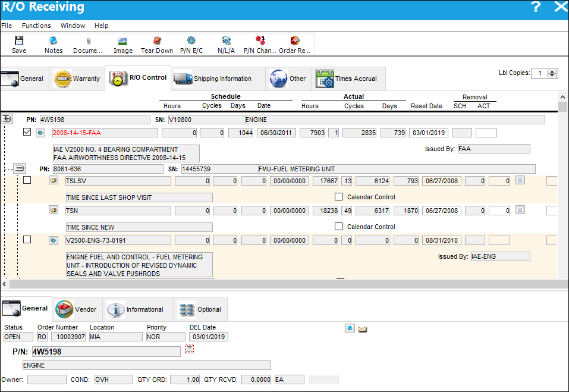Open the P/N E/C toolbar icon
The width and height of the screenshot is (569, 392).
coord(191,44)
